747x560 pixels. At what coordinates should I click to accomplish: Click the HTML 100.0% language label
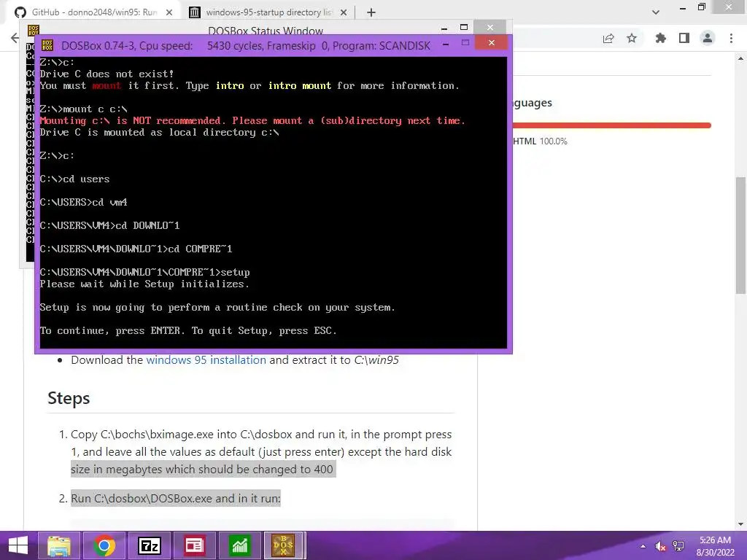coord(540,141)
